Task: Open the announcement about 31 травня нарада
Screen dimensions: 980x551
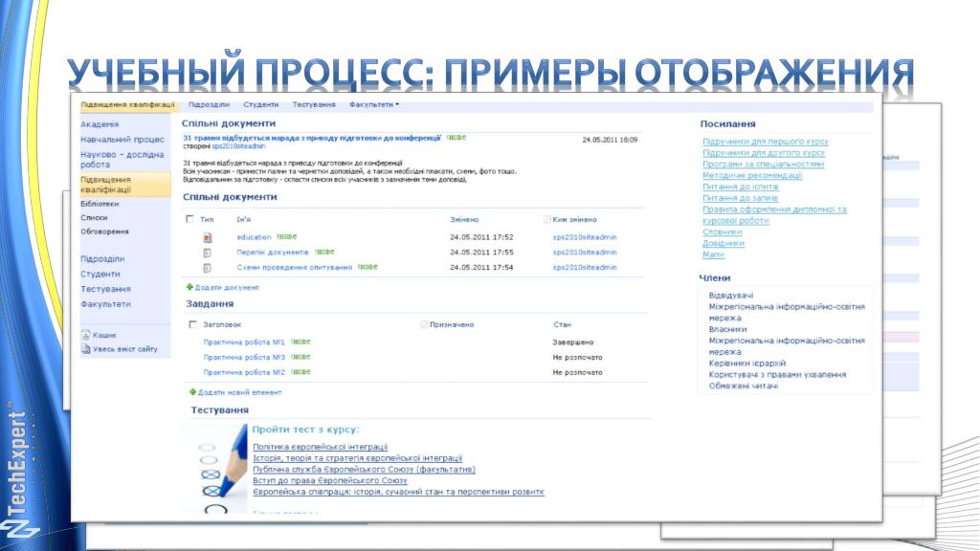Action: coord(312,138)
